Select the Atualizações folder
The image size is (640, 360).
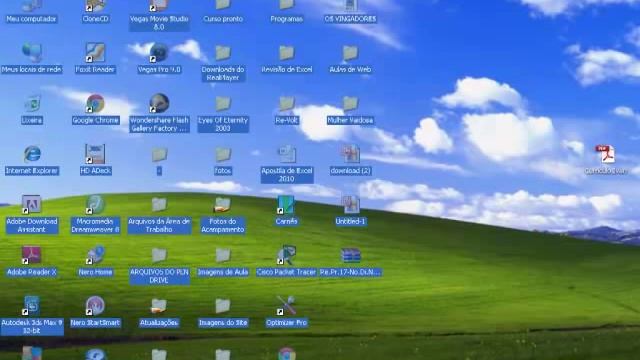click(x=159, y=306)
